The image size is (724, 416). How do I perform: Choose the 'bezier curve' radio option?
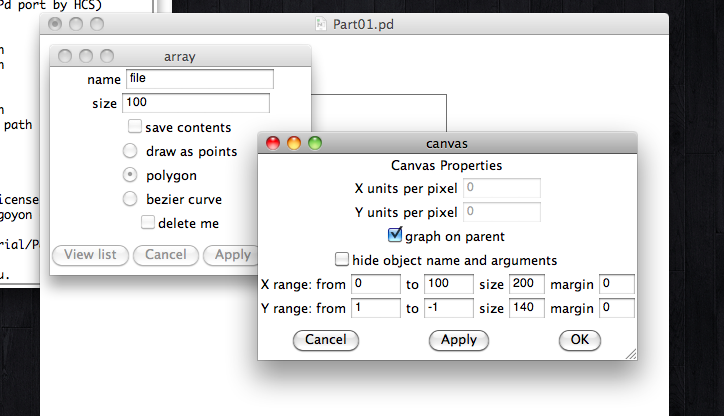point(130,199)
